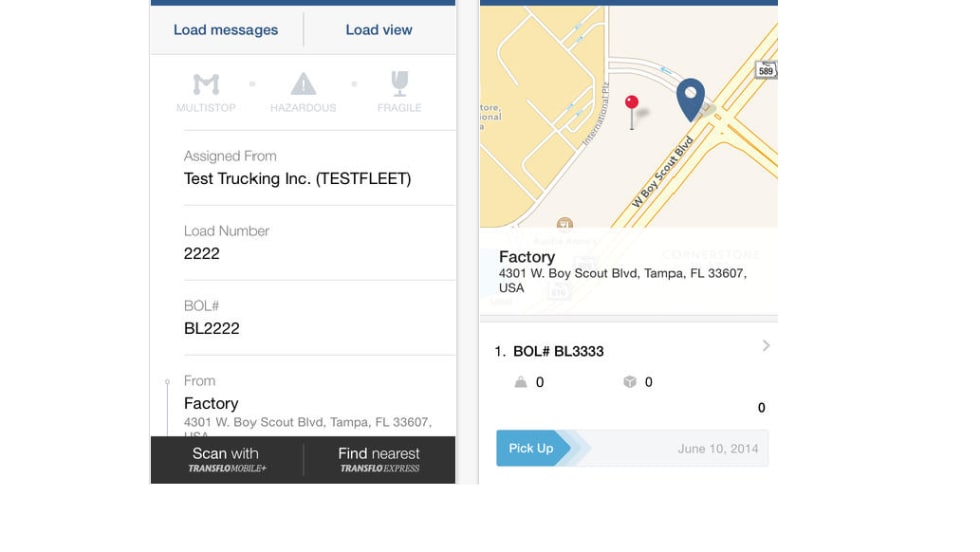Expand BOL# BL3333 details with chevron
The width and height of the screenshot is (980, 552).
[x=766, y=346]
